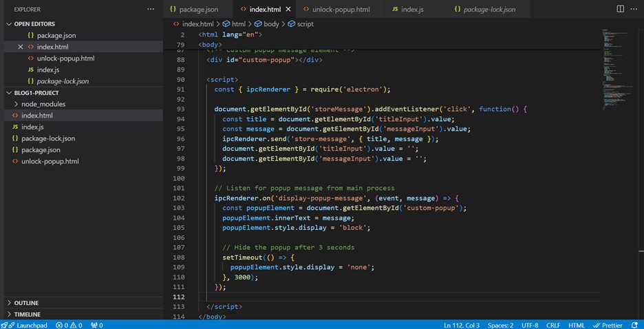Click the ports forwarded indicator in status bar
644x329 pixels.
tap(96, 325)
